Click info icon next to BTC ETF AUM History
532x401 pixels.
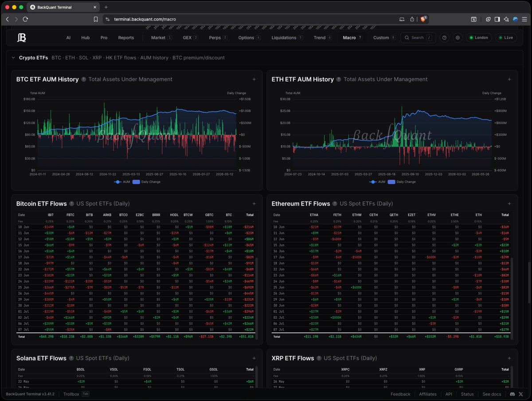84,79
